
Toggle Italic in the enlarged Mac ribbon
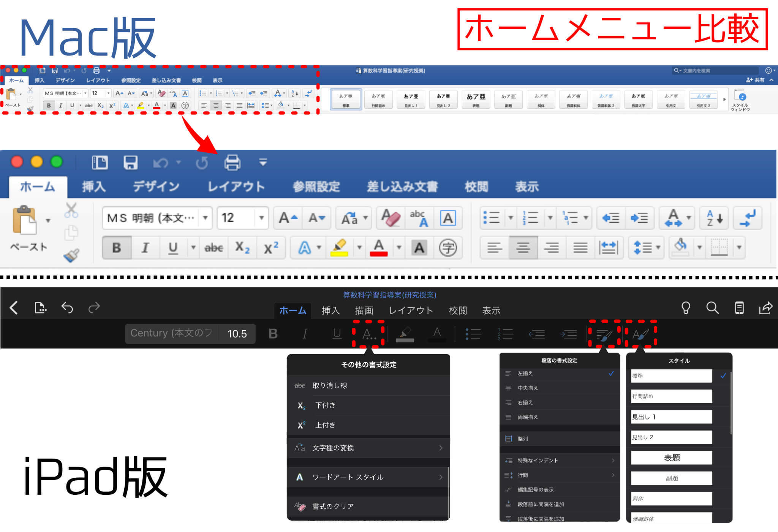point(145,248)
